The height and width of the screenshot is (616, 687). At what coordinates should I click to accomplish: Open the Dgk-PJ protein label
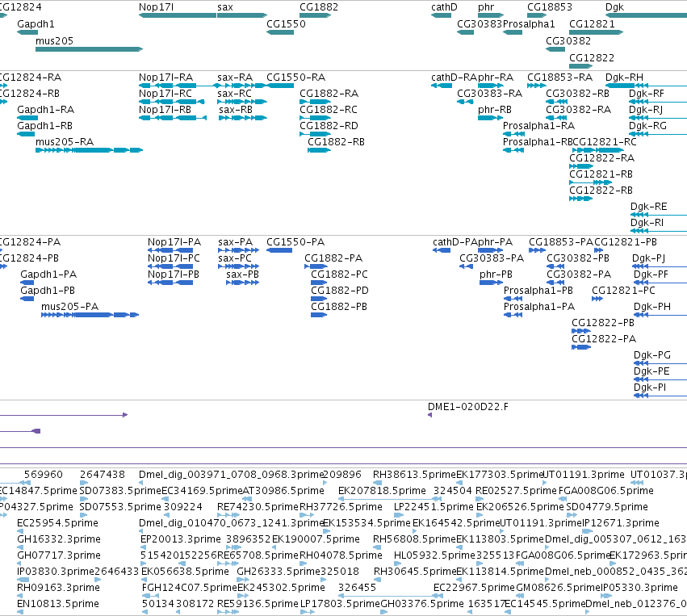pyautogui.click(x=648, y=258)
